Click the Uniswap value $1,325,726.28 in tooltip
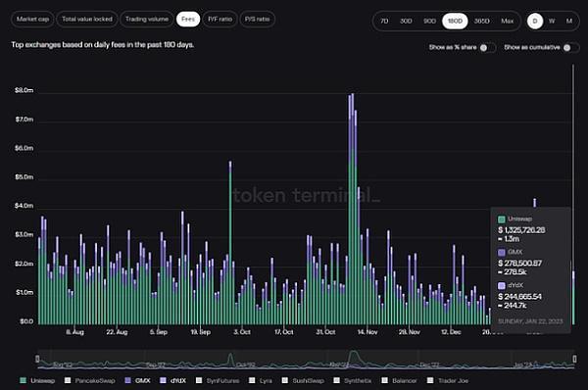The image size is (588, 390). coord(521,230)
